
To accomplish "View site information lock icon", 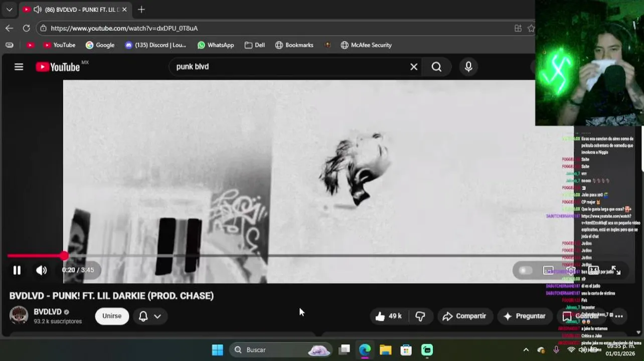I will [44, 28].
